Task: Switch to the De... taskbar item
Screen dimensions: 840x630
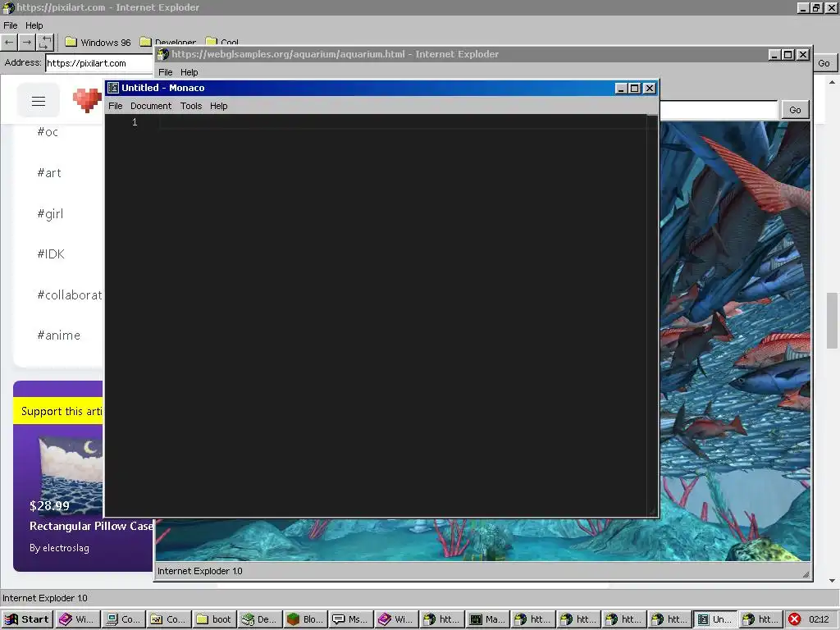Action: point(259,619)
